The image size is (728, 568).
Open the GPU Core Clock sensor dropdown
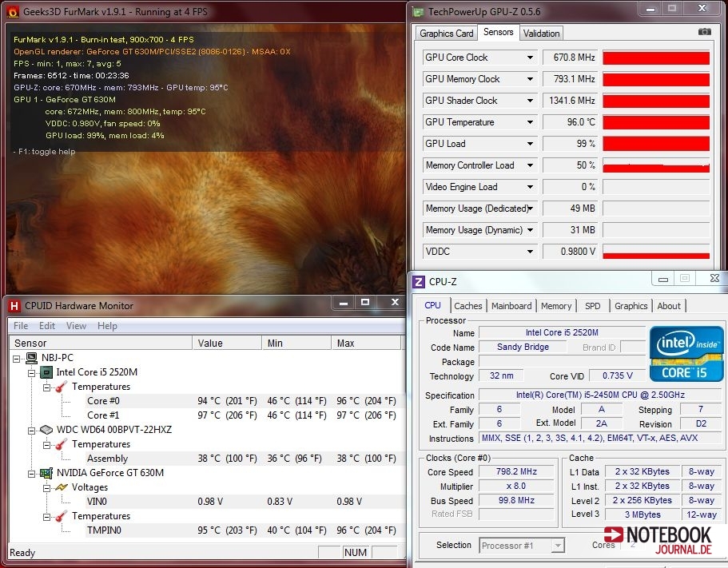pos(530,58)
